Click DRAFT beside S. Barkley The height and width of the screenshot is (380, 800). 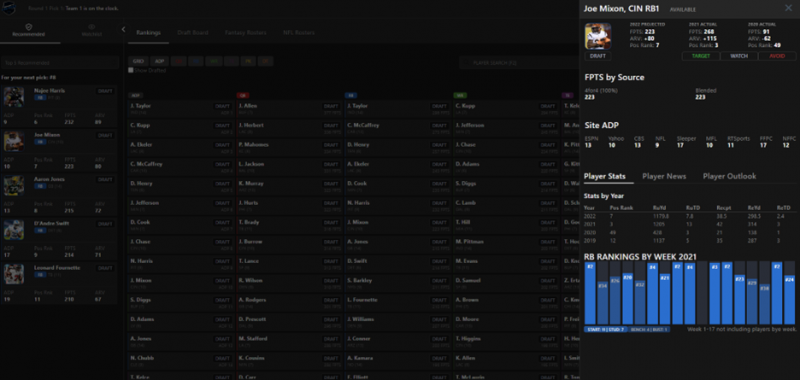tap(439, 281)
